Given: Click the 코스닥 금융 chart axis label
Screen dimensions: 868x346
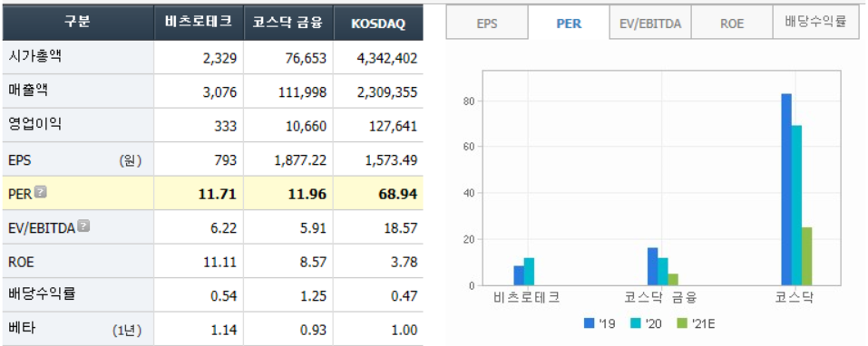Looking at the screenshot, I should point(660,297).
